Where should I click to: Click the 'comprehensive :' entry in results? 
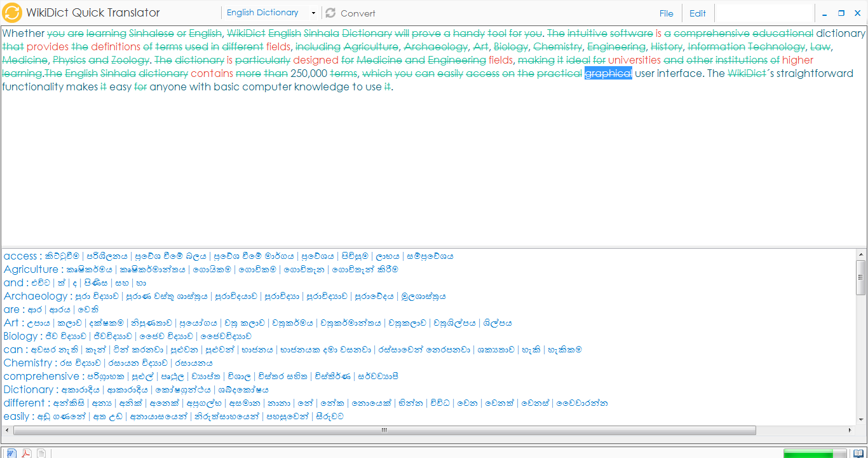coord(44,376)
